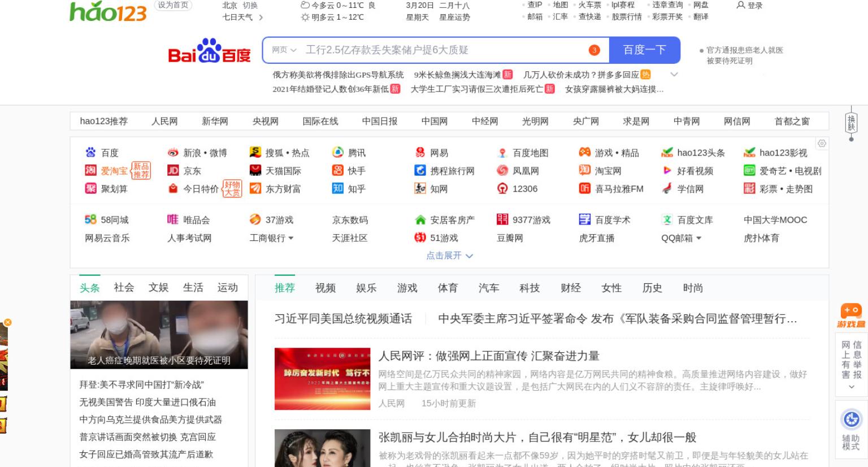Click the Baidu logo beside search box

tap(209, 51)
